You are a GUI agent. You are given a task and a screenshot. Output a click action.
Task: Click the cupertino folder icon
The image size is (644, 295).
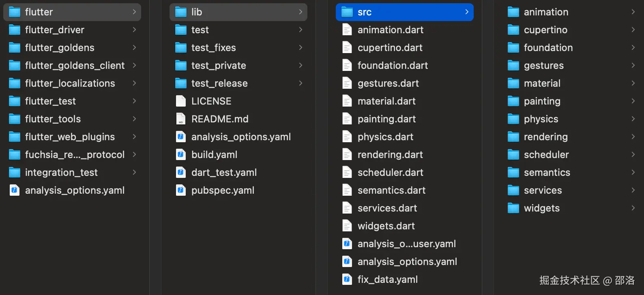click(513, 30)
